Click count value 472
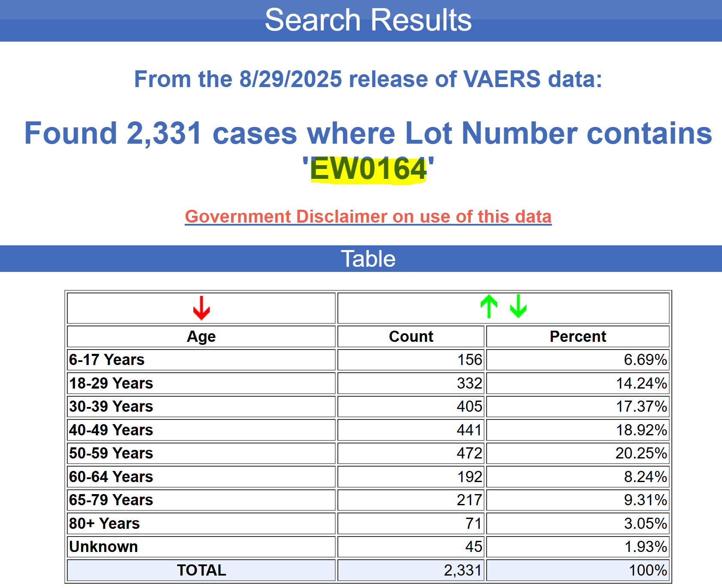 click(469, 453)
